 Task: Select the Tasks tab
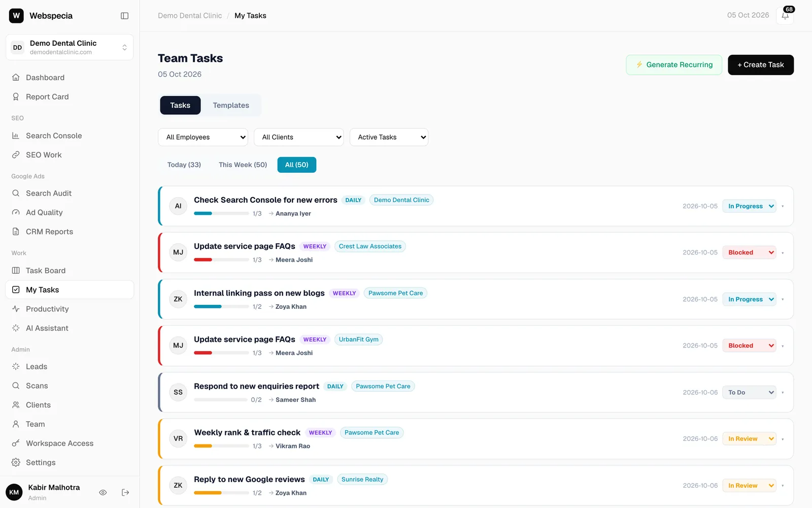(180, 105)
